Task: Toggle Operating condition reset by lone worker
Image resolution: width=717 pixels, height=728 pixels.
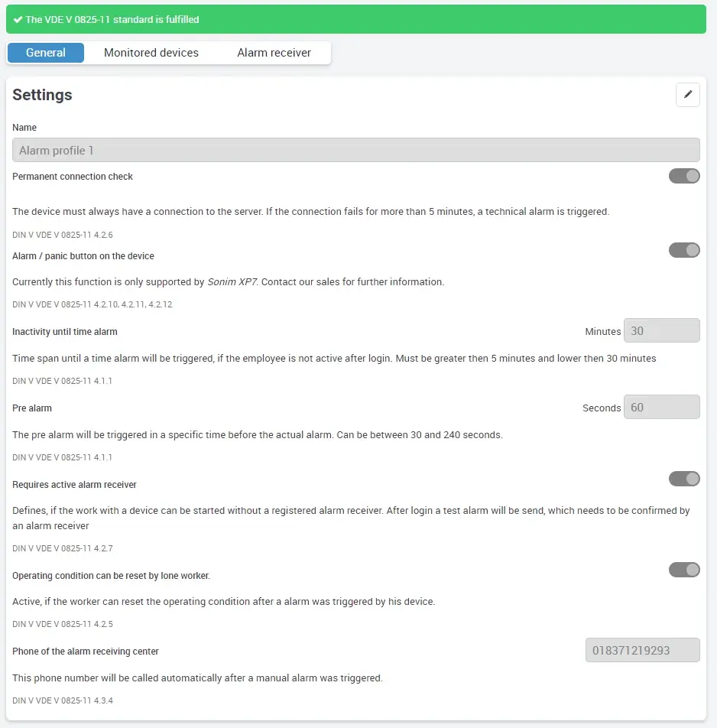Action: [683, 570]
